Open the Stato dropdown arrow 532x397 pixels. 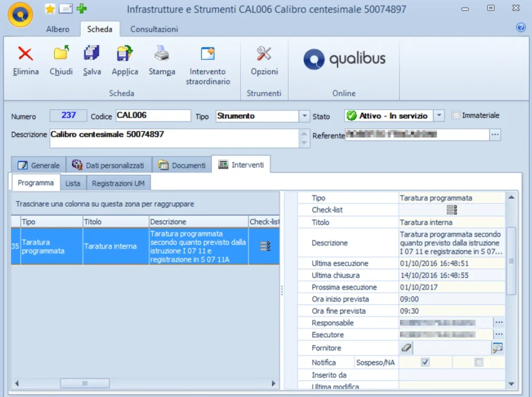[x=439, y=116]
